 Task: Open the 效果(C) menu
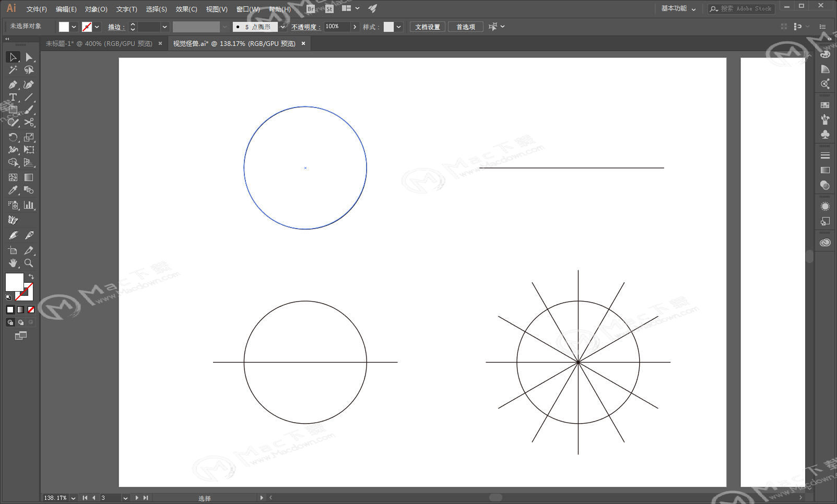pyautogui.click(x=186, y=9)
